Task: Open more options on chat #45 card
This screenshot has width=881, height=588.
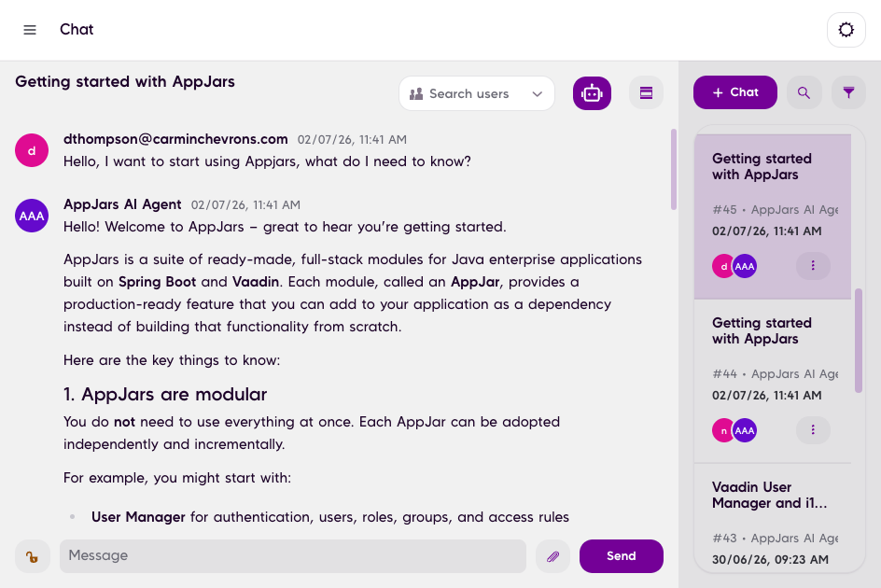Action: point(813,266)
